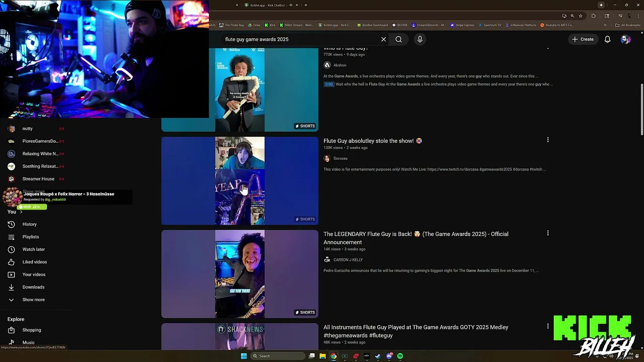Play the Dorozea Shorts thumbnail
The image size is (644, 362).
coord(240,180)
